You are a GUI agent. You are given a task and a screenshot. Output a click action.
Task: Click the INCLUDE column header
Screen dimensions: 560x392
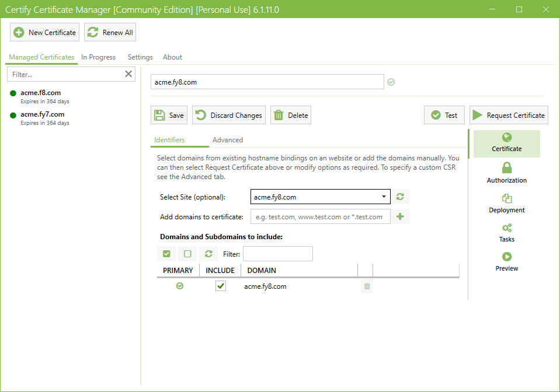click(x=220, y=270)
